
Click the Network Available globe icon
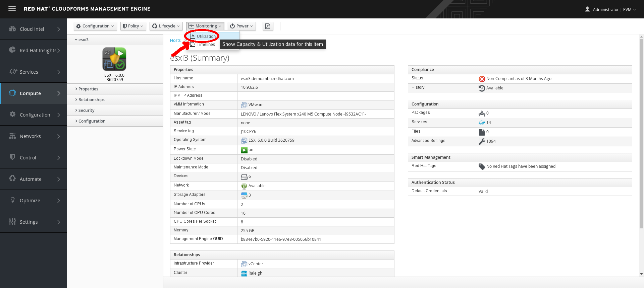pyautogui.click(x=244, y=186)
